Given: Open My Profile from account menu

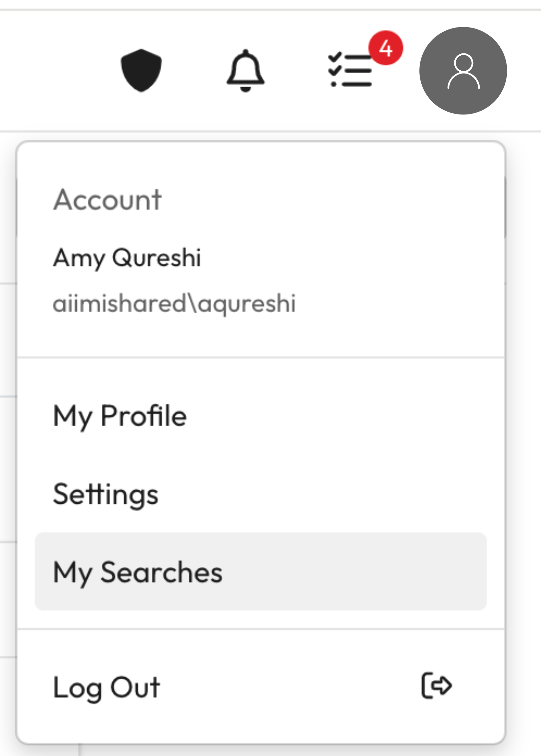Looking at the screenshot, I should click(x=120, y=416).
